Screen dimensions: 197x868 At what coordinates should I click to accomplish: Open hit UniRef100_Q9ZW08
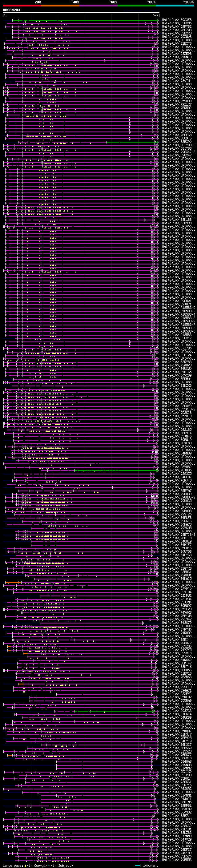pos(177,37)
